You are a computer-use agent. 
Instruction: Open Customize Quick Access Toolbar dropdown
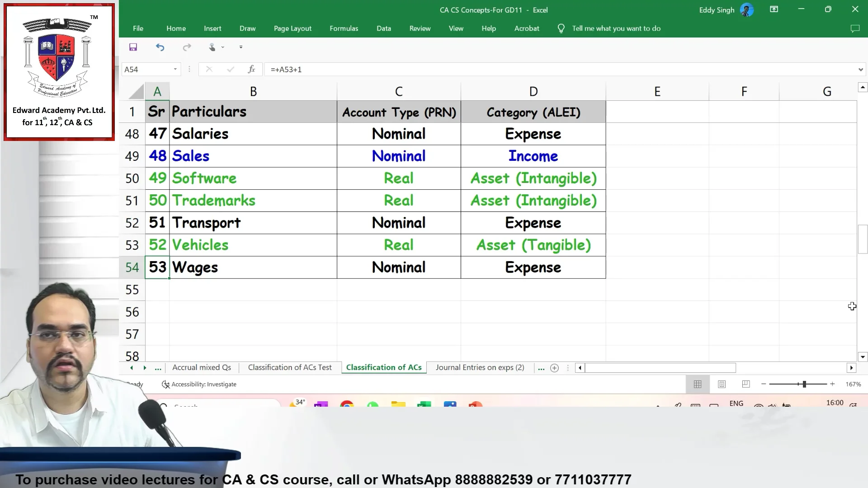[x=241, y=47]
